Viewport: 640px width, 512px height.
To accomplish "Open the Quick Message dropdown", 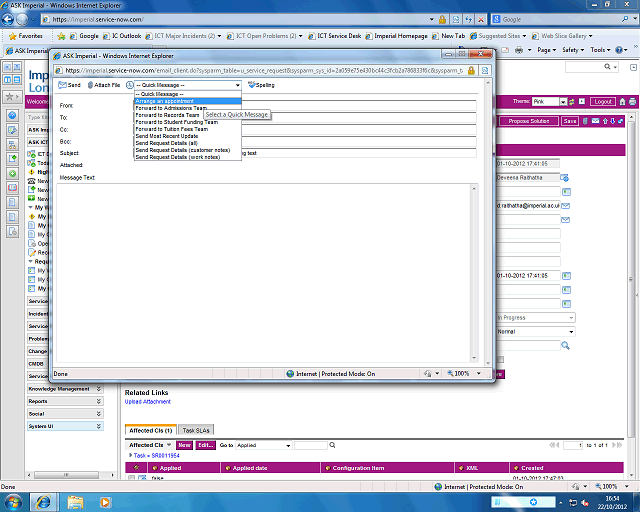I will [x=187, y=86].
